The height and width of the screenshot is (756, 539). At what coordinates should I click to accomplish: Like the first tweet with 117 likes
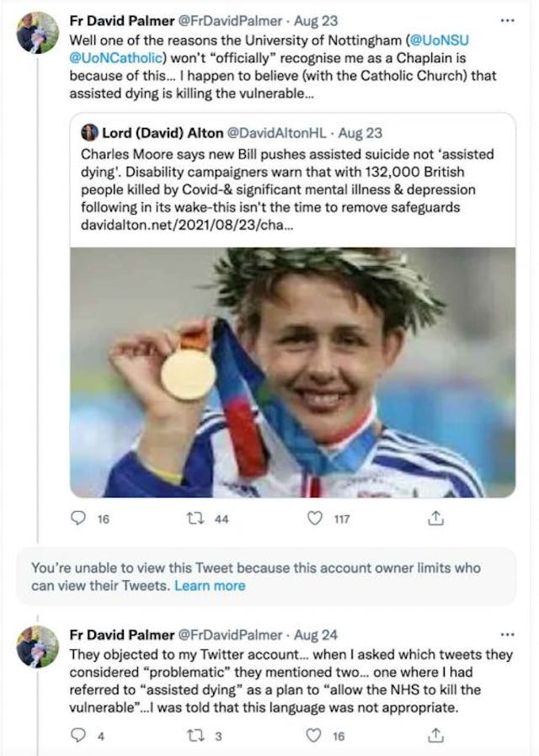pos(315,519)
